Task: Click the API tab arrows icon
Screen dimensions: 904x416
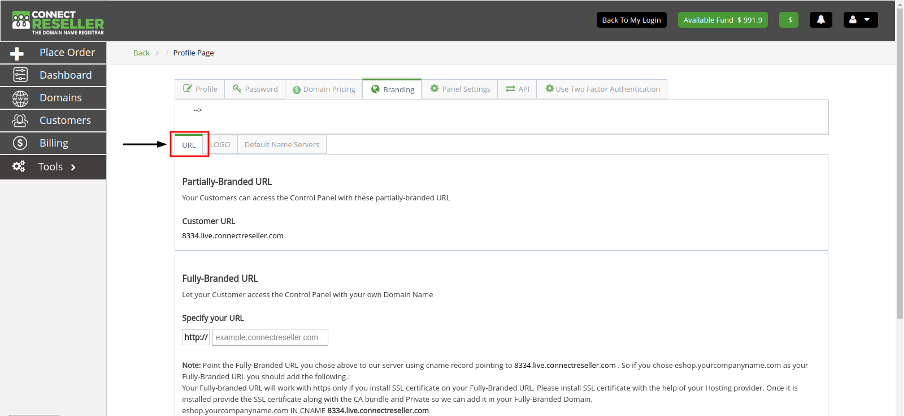Action: pos(510,89)
